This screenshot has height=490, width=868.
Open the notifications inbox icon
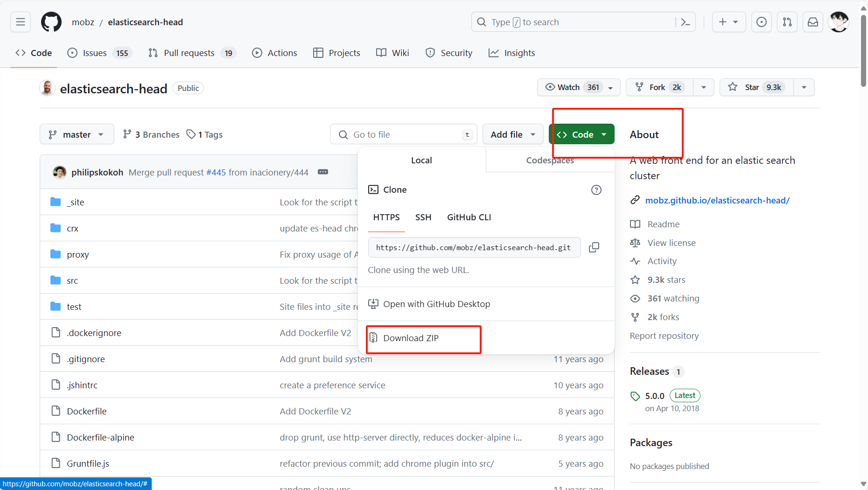[x=812, y=21]
